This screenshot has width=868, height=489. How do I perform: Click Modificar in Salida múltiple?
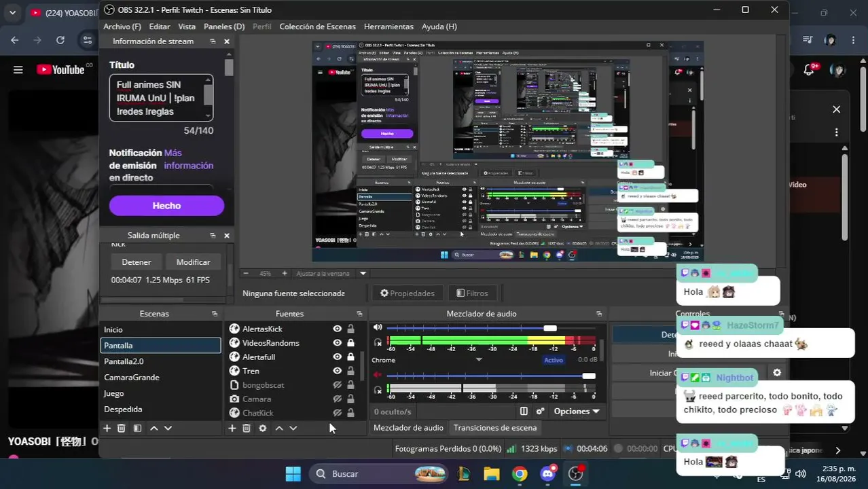[194, 262]
